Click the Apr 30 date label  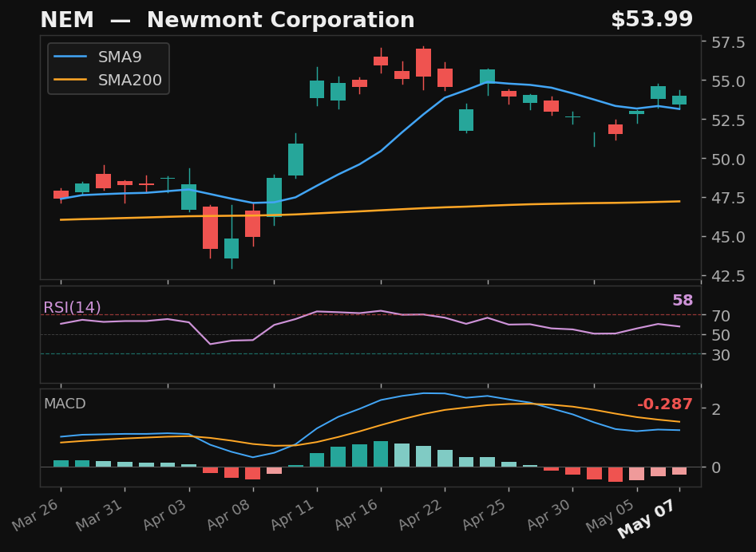pyautogui.click(x=548, y=515)
